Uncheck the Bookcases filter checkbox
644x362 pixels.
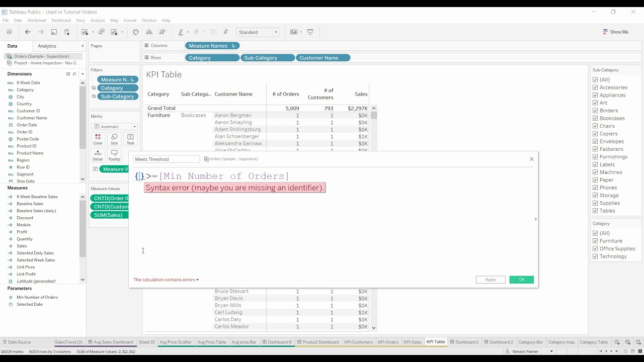coord(595,118)
